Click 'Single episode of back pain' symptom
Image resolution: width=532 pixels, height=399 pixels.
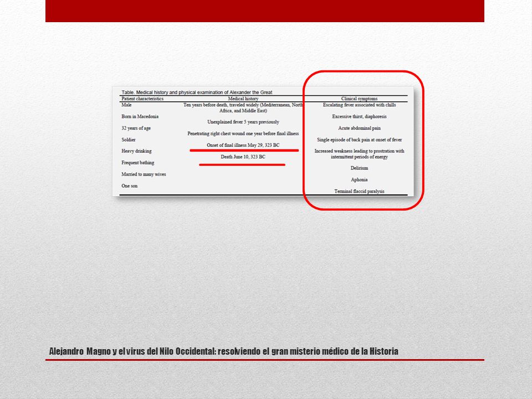359,140
